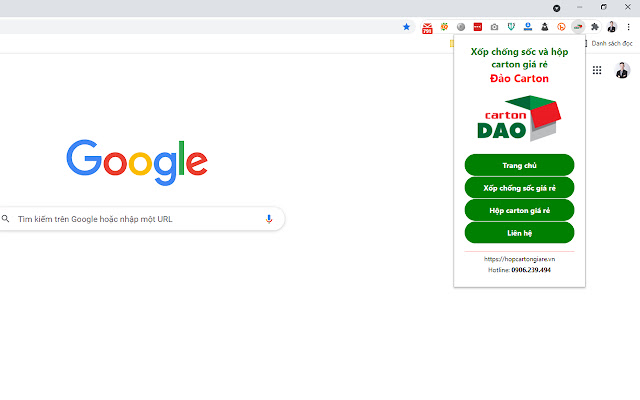Start voice search with microphone icon
Viewport: 640px width, 400px height.
269,219
